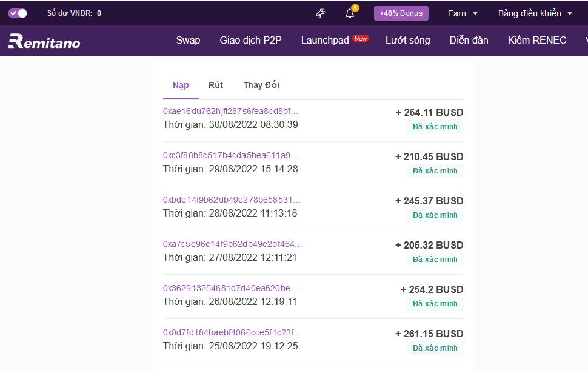Expand the Earn dropdown
Image resolution: width=588 pixels, height=373 pixels.
coord(463,13)
